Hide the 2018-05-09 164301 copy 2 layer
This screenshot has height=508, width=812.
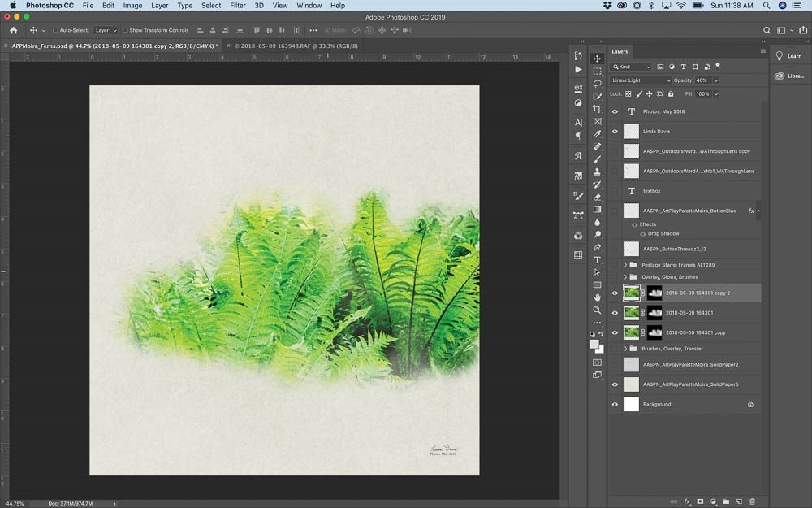tap(615, 293)
